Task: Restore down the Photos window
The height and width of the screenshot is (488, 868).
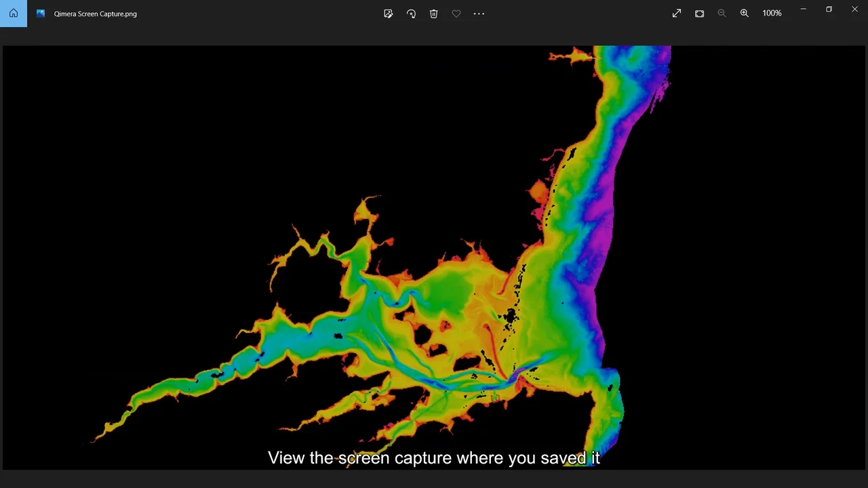Action: pos(829,9)
